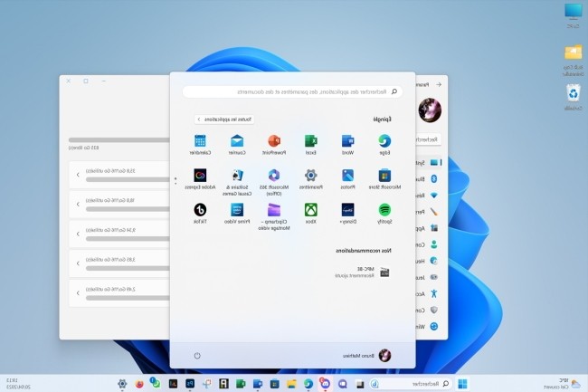Click the disk usage bar showing 833 Go free

click(x=118, y=140)
